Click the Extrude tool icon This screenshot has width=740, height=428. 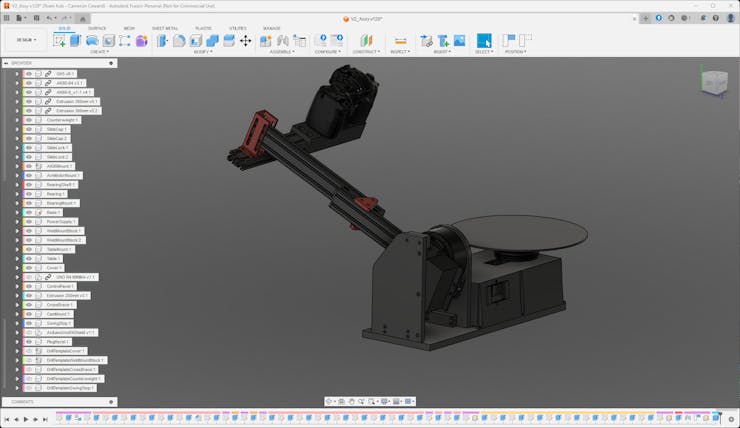(x=75, y=41)
